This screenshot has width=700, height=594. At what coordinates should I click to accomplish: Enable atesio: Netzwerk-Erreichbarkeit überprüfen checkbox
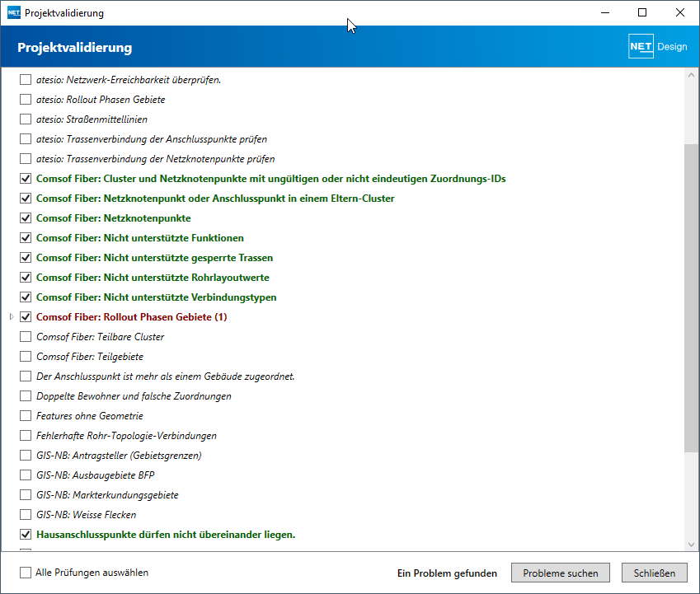[x=26, y=80]
